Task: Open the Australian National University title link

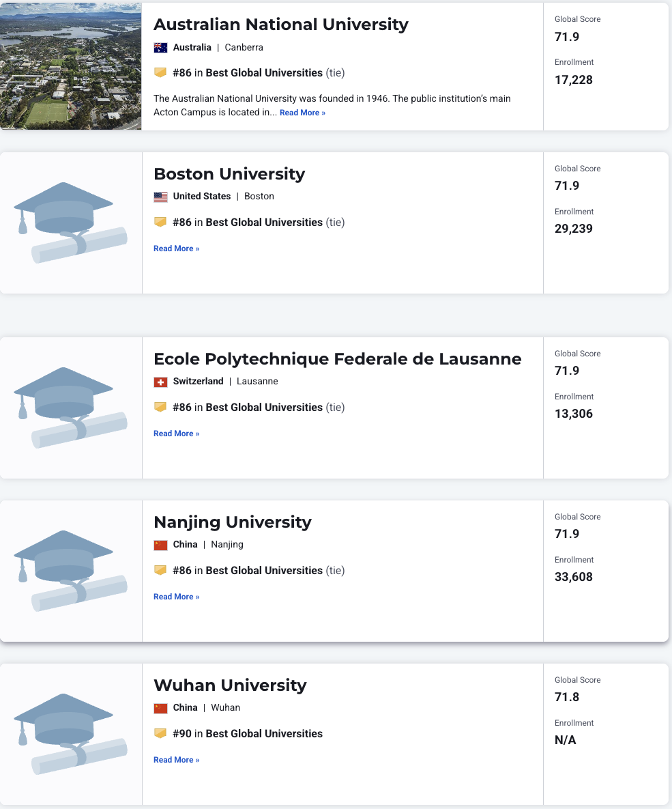Action: tap(281, 25)
